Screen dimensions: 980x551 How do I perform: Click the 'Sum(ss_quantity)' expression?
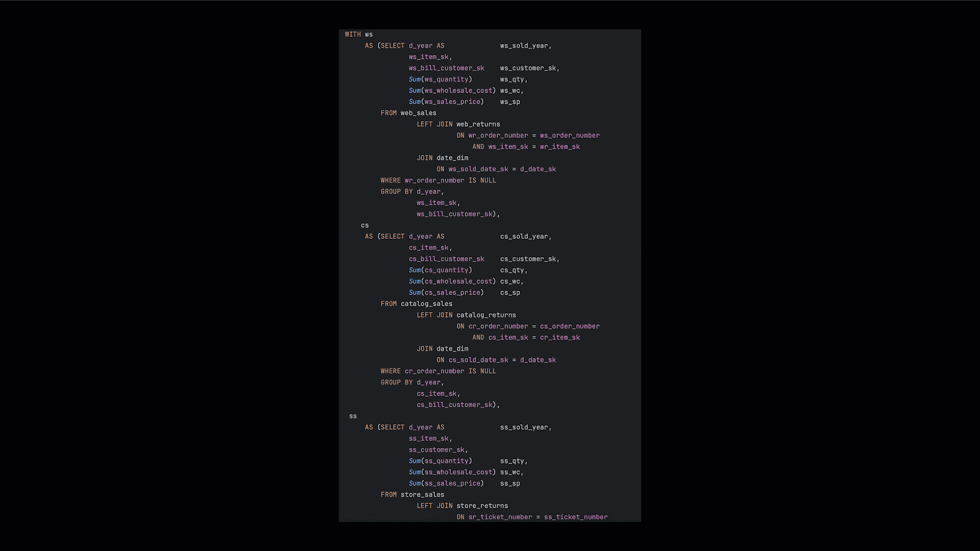[x=440, y=461]
